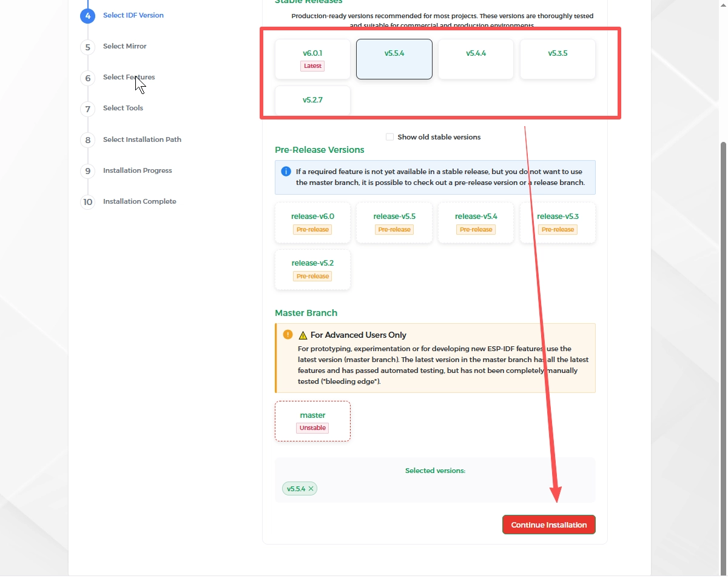The width and height of the screenshot is (728, 584).
Task: Go to step 4 Select IDF Version
Action: (x=122, y=15)
